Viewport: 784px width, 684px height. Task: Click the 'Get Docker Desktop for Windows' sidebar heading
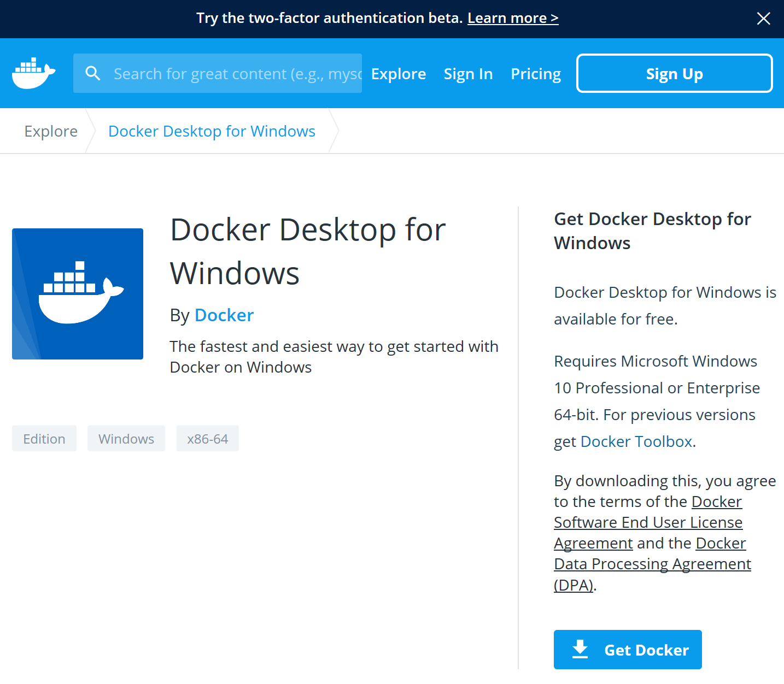click(652, 231)
